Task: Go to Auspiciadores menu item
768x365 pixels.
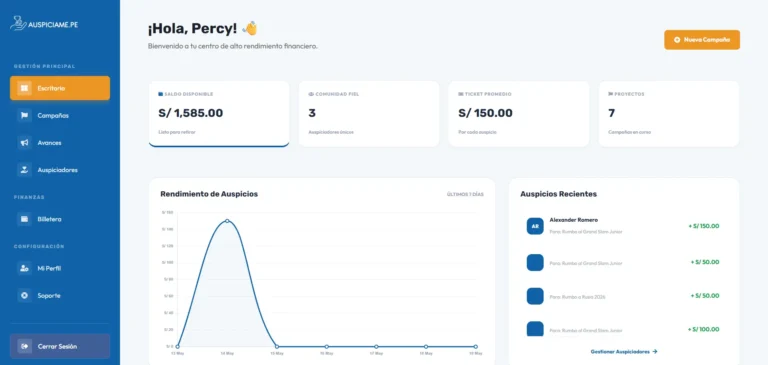Action: click(x=60, y=170)
